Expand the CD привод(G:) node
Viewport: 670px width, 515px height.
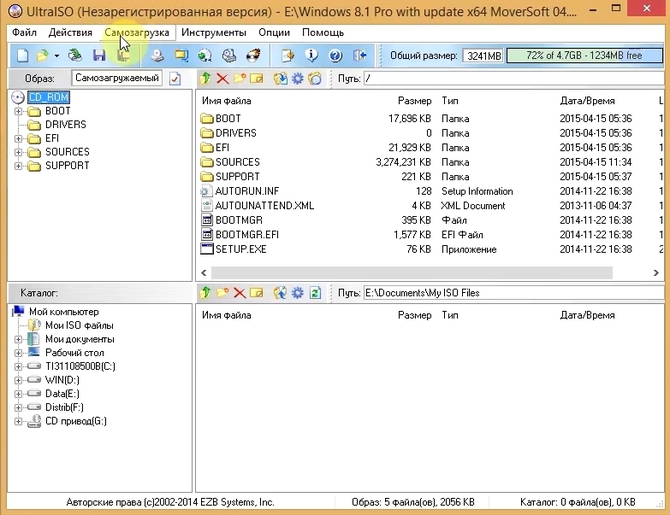point(18,421)
